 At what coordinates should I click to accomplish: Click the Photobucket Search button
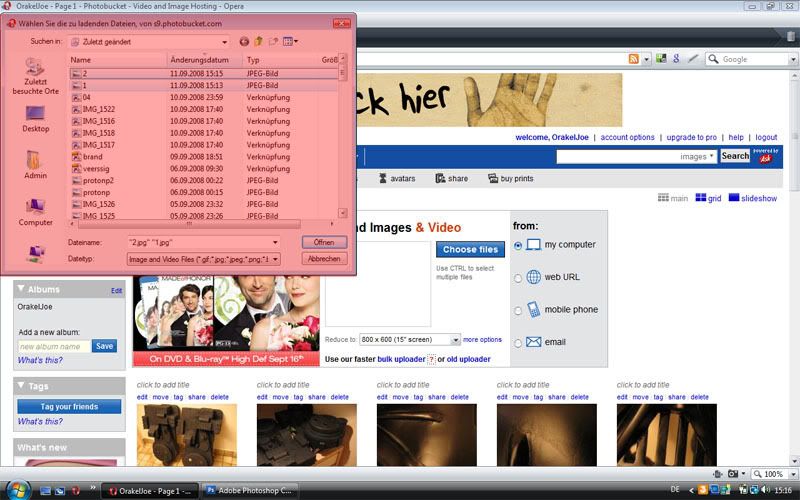[x=735, y=156]
